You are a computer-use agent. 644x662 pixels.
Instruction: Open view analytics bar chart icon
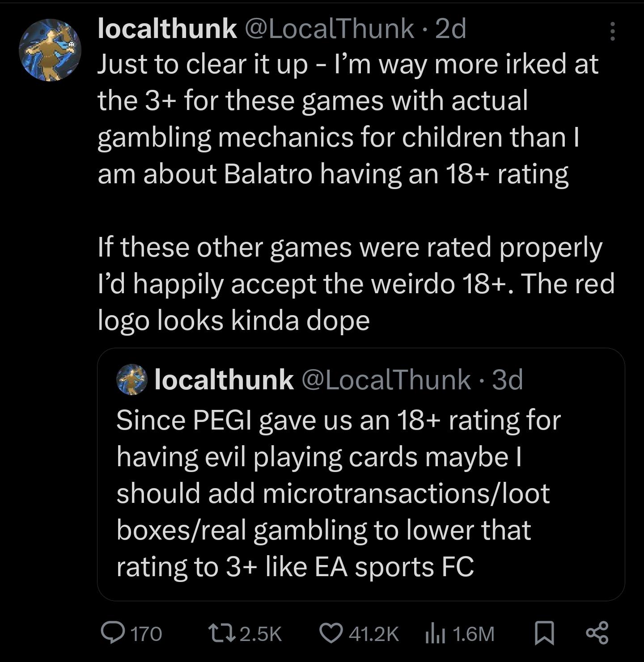click(x=435, y=633)
